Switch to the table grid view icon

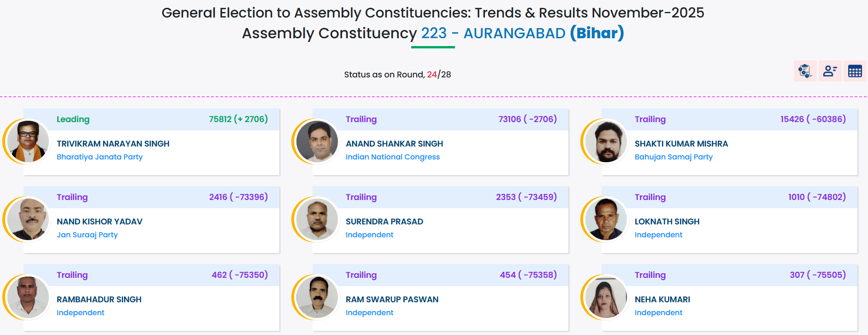[855, 71]
